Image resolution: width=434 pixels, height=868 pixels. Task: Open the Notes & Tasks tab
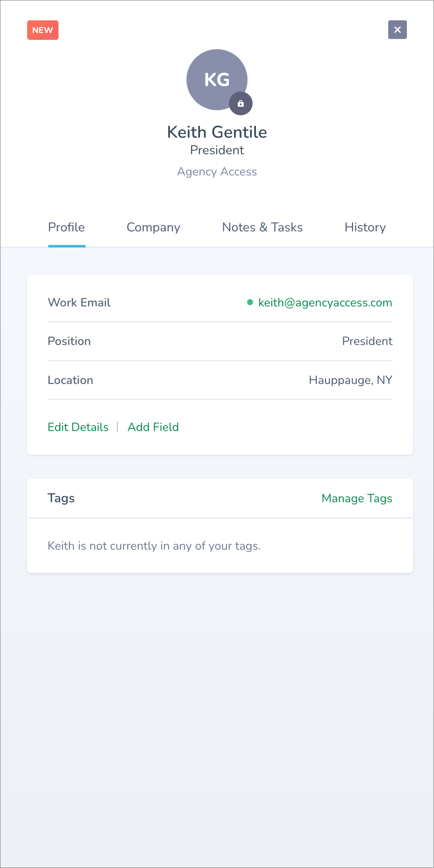coord(262,228)
